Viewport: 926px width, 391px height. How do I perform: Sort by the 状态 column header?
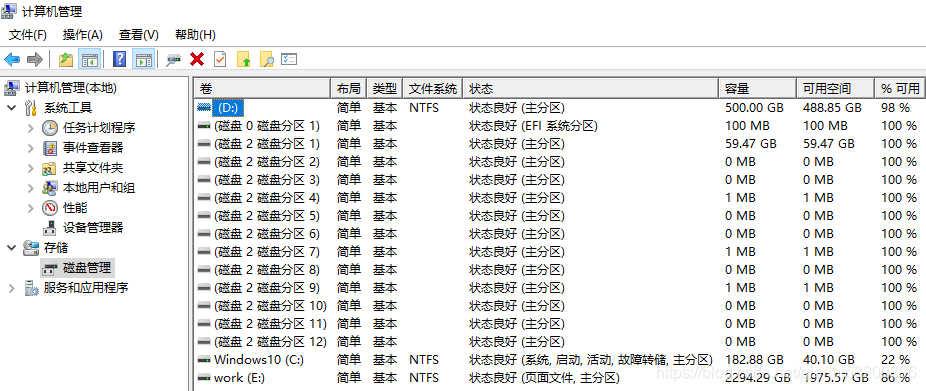591,89
